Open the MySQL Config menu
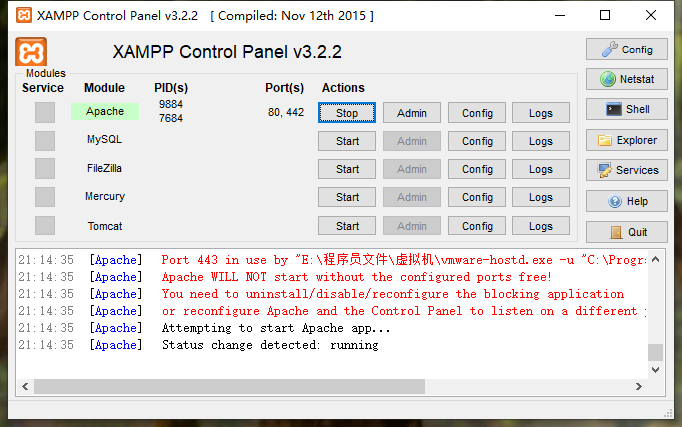 477,141
